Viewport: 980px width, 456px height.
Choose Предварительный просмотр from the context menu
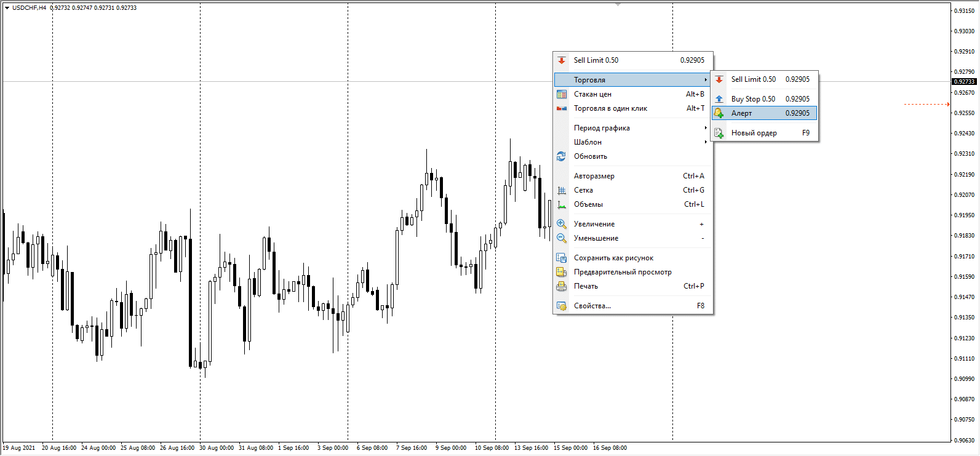[x=623, y=272]
